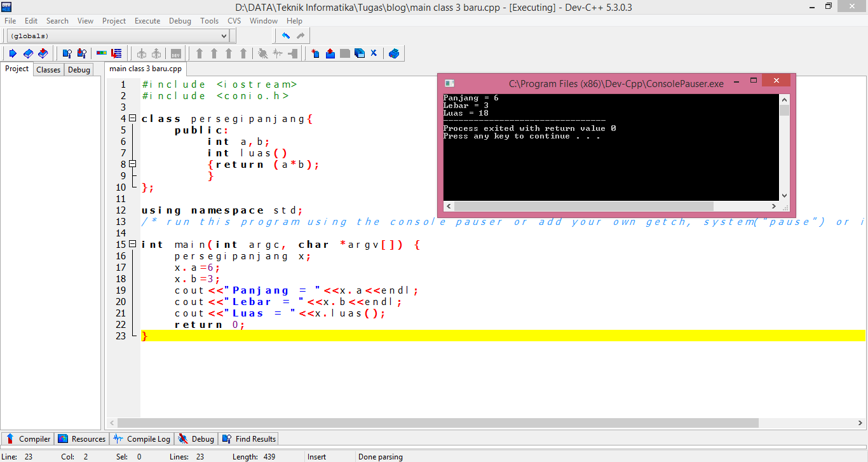
Task: Open the Compile Log bottom tab
Action: [x=142, y=438]
